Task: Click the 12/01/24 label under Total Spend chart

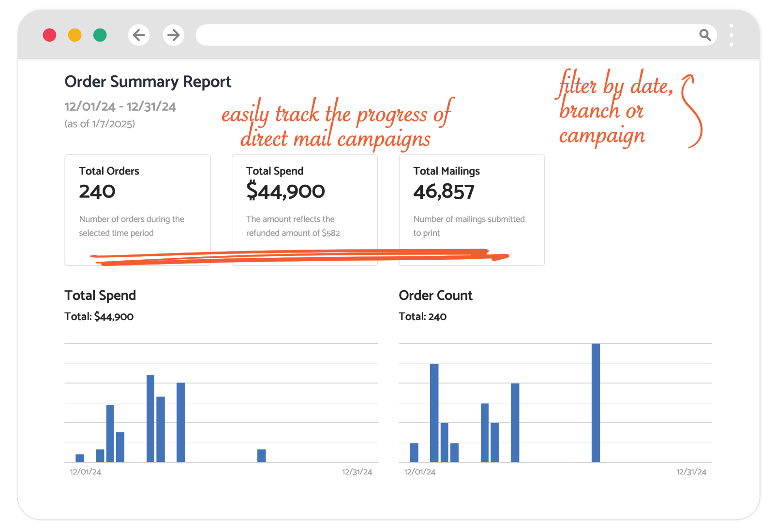Action: click(x=86, y=472)
